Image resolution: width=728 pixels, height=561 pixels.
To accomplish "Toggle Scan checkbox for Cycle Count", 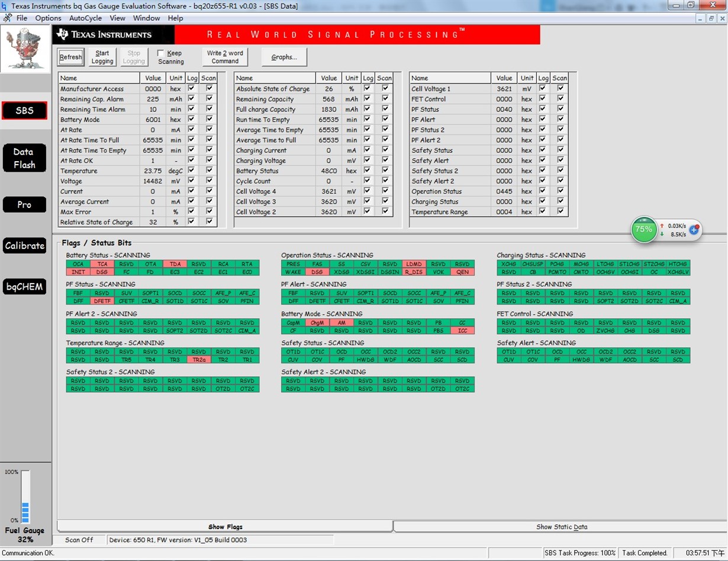I will point(385,181).
